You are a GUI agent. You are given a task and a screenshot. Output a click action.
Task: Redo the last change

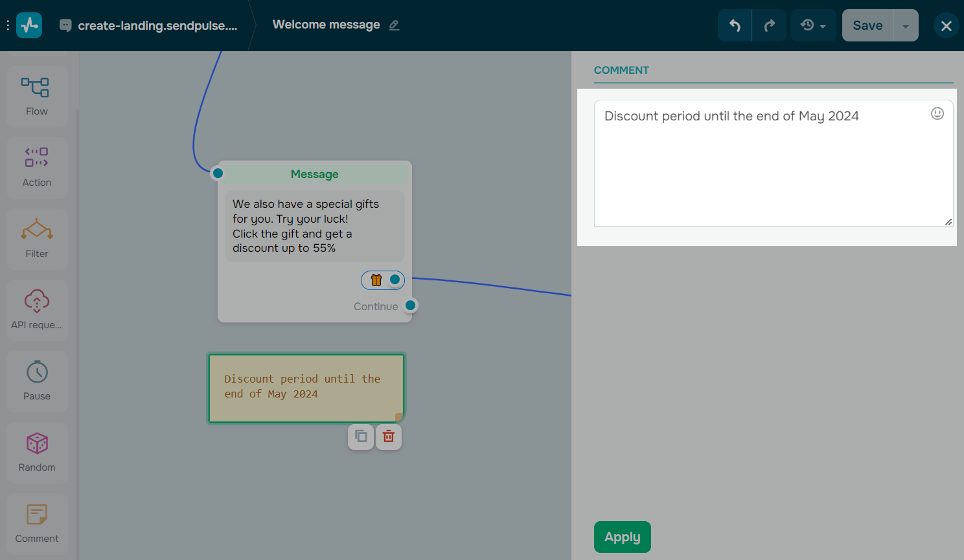pos(769,25)
